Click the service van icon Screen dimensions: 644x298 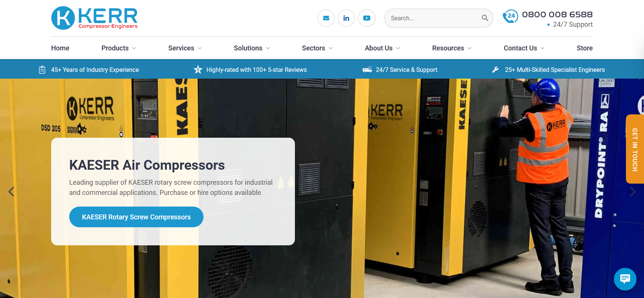(367, 70)
